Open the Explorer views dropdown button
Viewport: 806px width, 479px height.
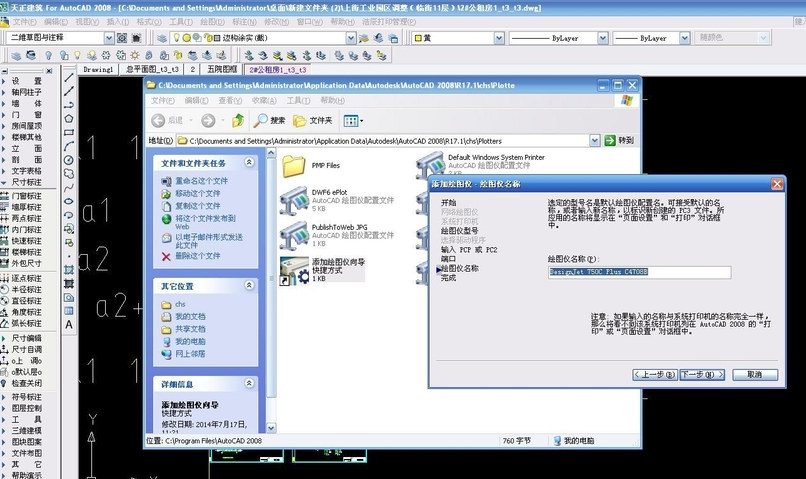coord(353,120)
